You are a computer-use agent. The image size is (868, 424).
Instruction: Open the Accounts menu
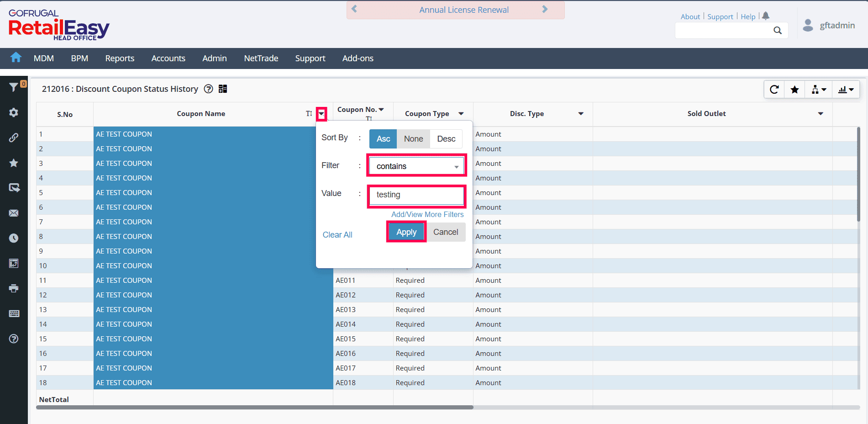[168, 58]
